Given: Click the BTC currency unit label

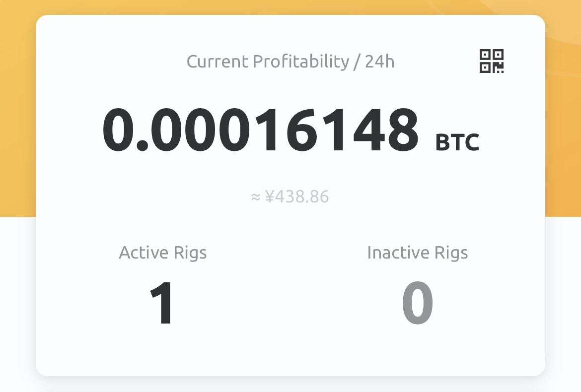Looking at the screenshot, I should (x=457, y=142).
